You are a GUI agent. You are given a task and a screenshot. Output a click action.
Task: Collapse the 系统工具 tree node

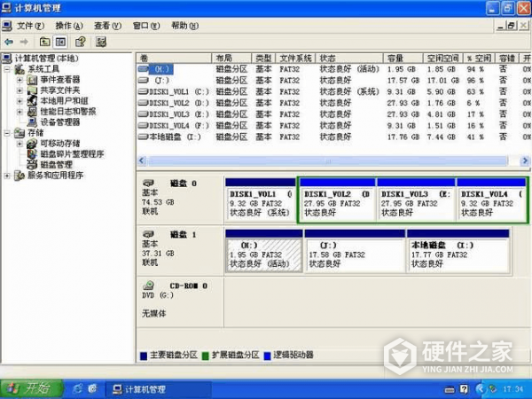[7, 69]
